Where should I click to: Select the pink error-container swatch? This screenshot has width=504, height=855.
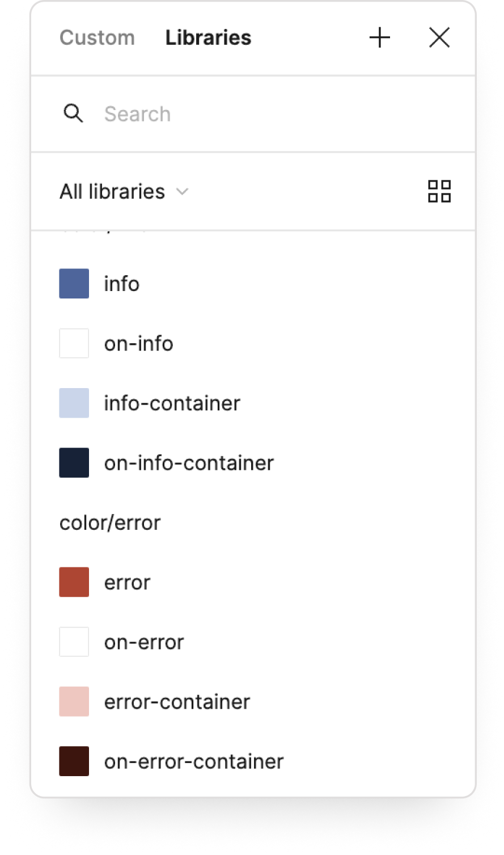[74, 702]
